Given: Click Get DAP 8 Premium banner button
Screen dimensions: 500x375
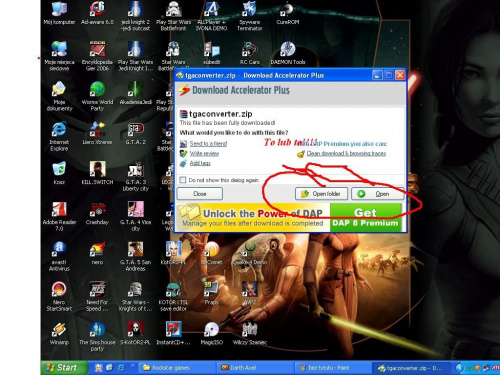Looking at the screenshot, I should (365, 217).
